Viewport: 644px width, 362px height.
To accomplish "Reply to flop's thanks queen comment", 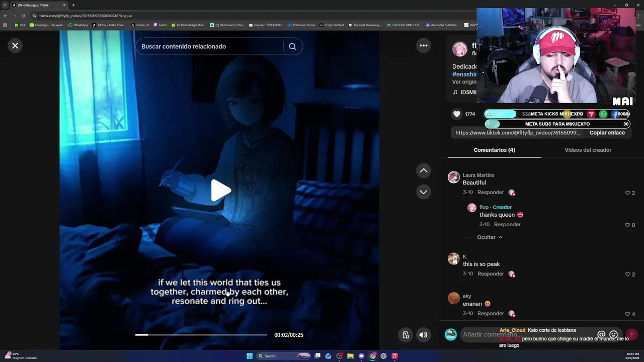I will click(507, 225).
